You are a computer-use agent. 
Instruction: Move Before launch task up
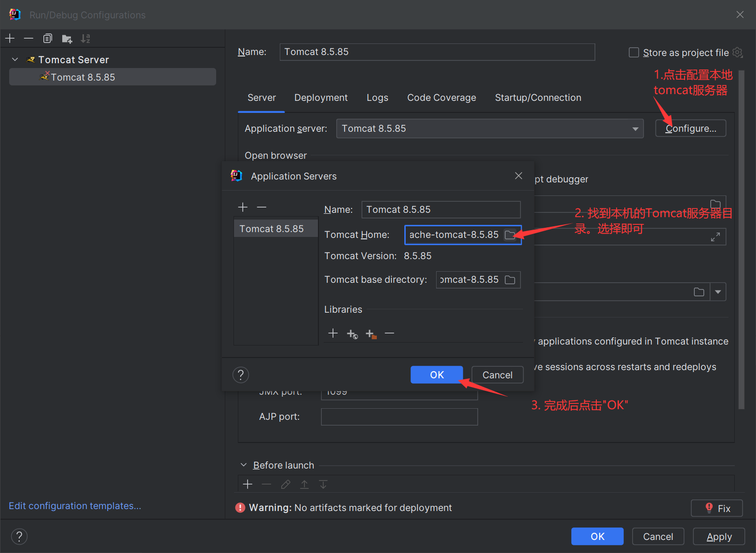click(304, 484)
